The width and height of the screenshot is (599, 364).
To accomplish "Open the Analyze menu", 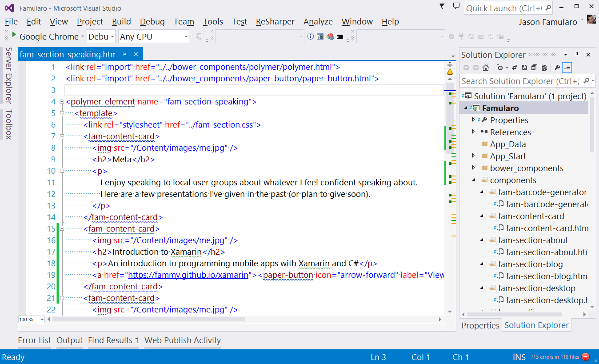I will pos(318,21).
